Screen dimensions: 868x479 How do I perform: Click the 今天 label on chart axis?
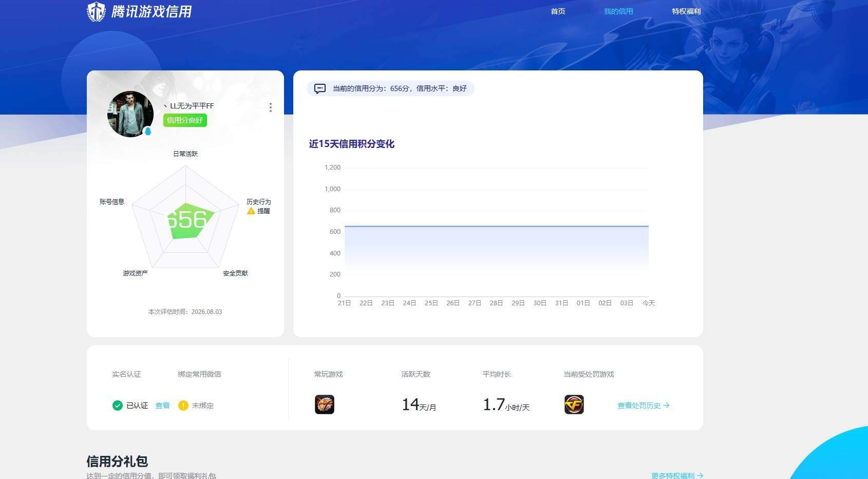tap(649, 303)
